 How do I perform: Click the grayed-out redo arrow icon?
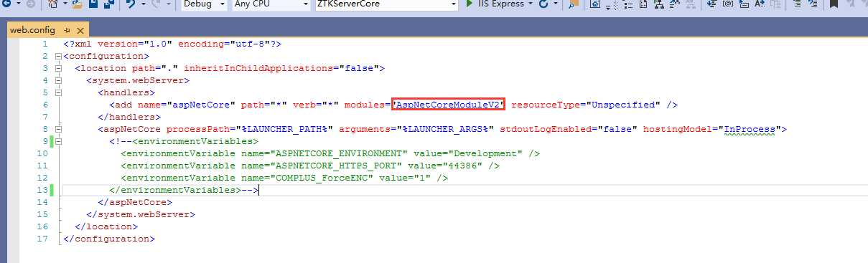tap(156, 4)
